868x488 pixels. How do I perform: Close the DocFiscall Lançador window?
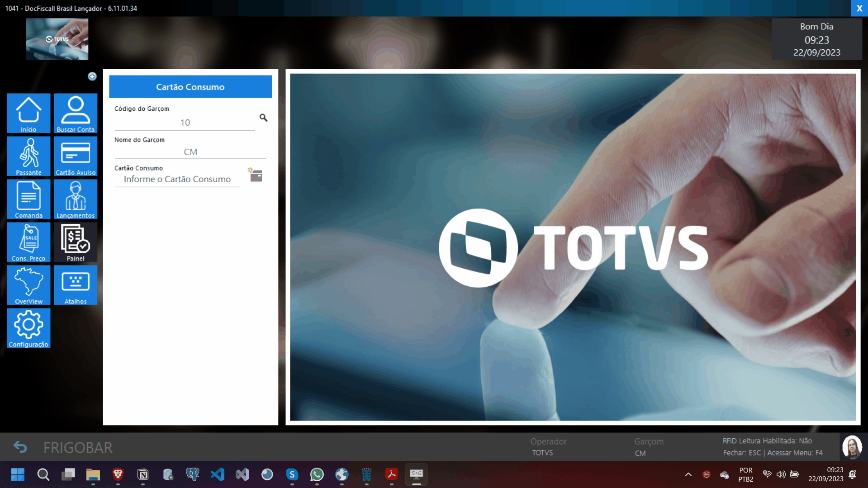pyautogui.click(x=859, y=8)
